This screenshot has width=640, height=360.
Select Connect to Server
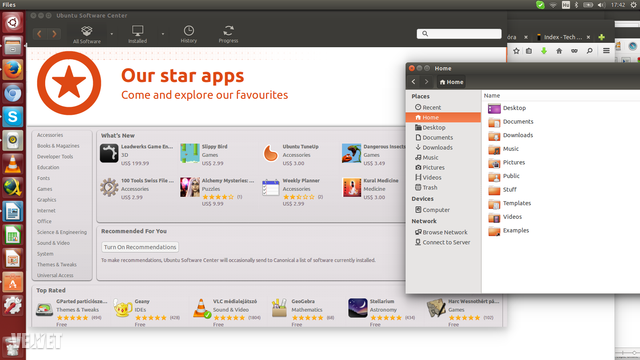click(x=443, y=242)
